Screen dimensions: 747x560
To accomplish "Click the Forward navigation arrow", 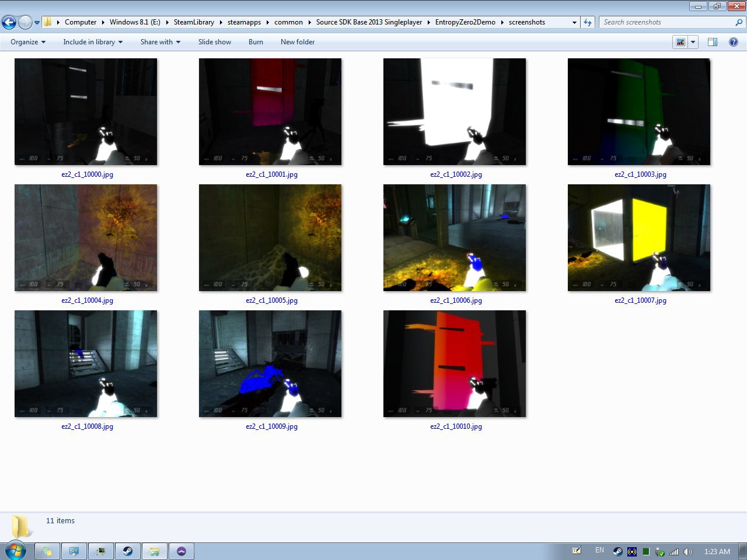I will click(x=25, y=22).
